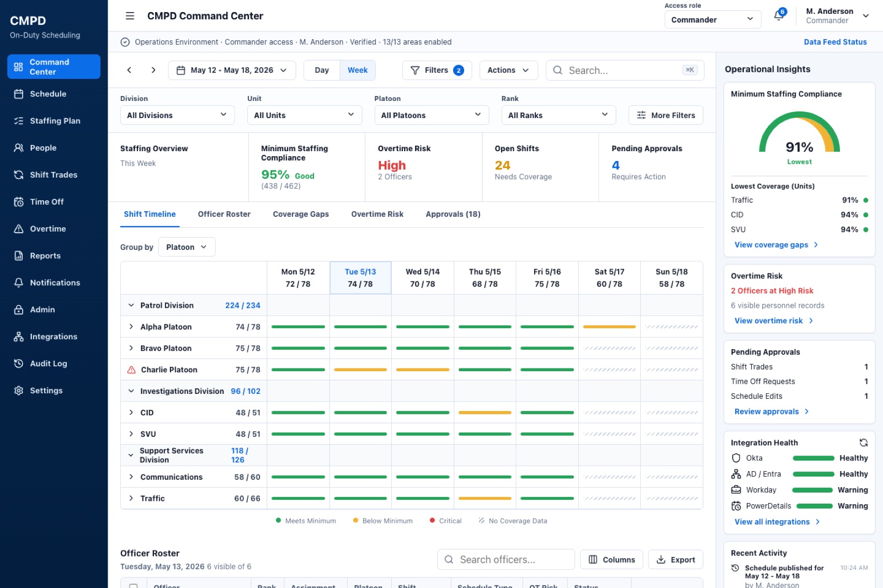Viewport: 883px width, 588px height.
Task: Follow the View all integrations link
Action: click(x=777, y=522)
